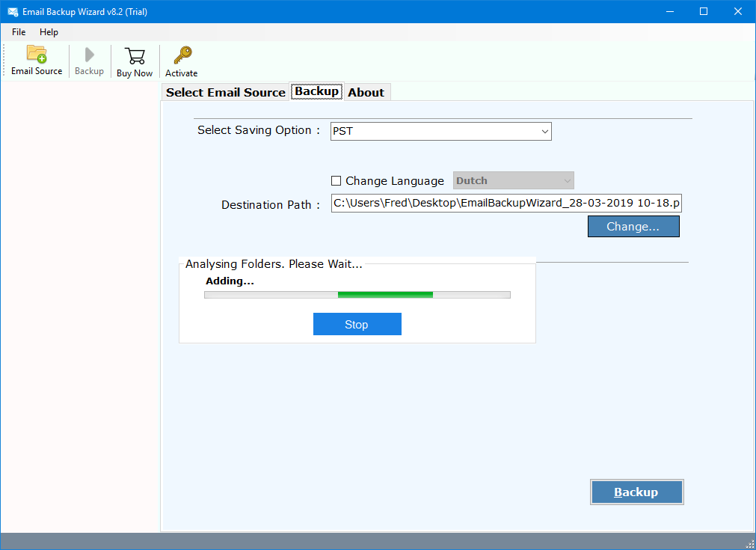
Task: Click the Backup play arrow toolbar icon
Action: (x=89, y=55)
